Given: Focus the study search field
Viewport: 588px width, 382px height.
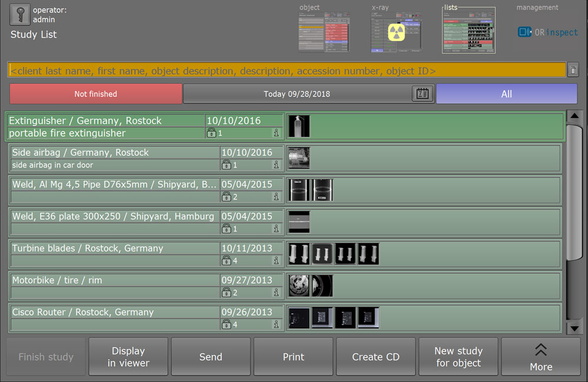Looking at the screenshot, I should point(286,70).
